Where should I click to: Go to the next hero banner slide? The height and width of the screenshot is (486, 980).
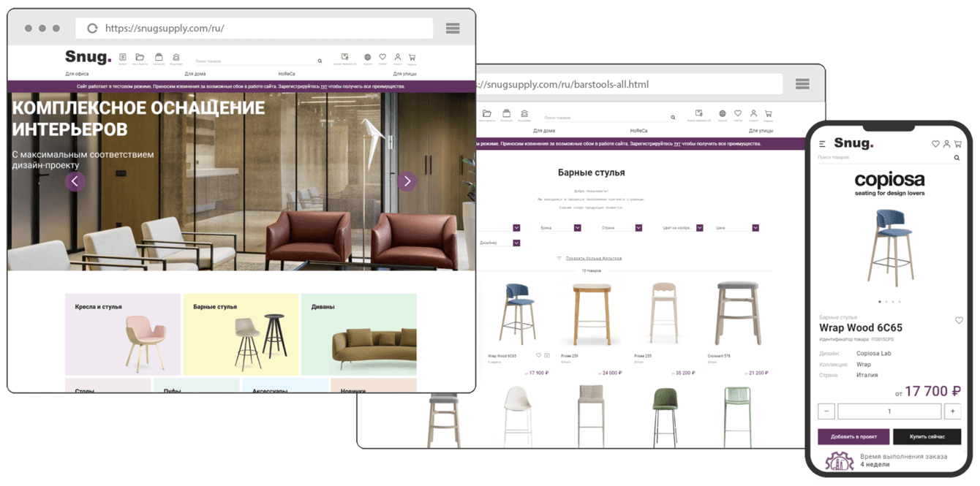(407, 181)
